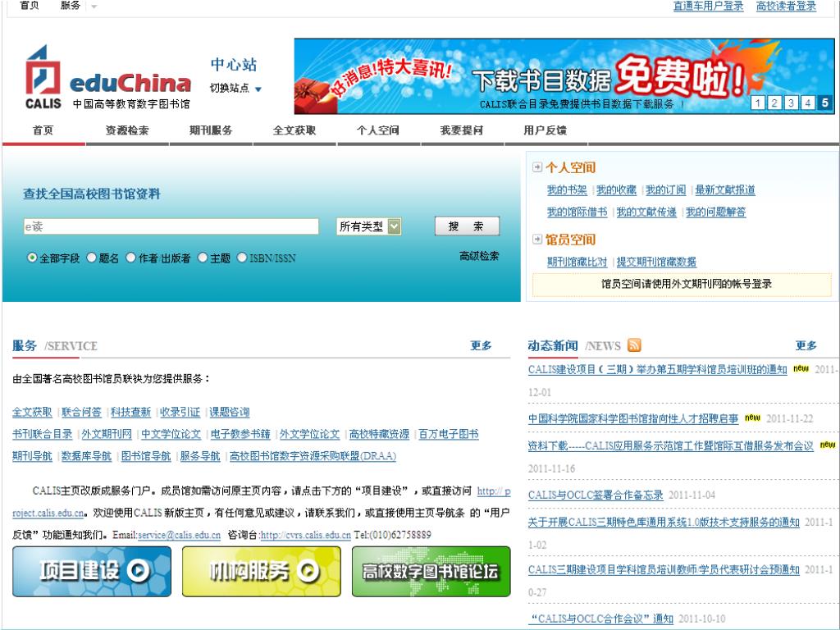Screen dimensions: 840x630
Task: Select the 题名 radio button
Action: click(92, 258)
